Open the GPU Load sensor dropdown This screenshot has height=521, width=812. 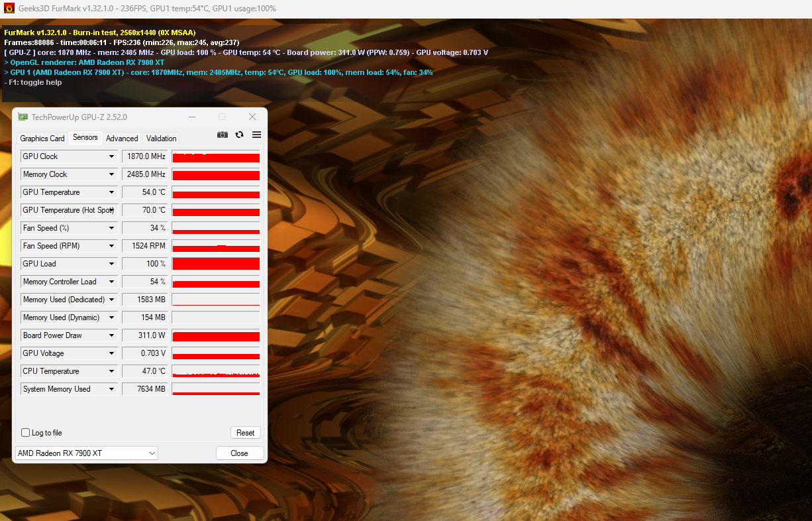click(x=112, y=264)
